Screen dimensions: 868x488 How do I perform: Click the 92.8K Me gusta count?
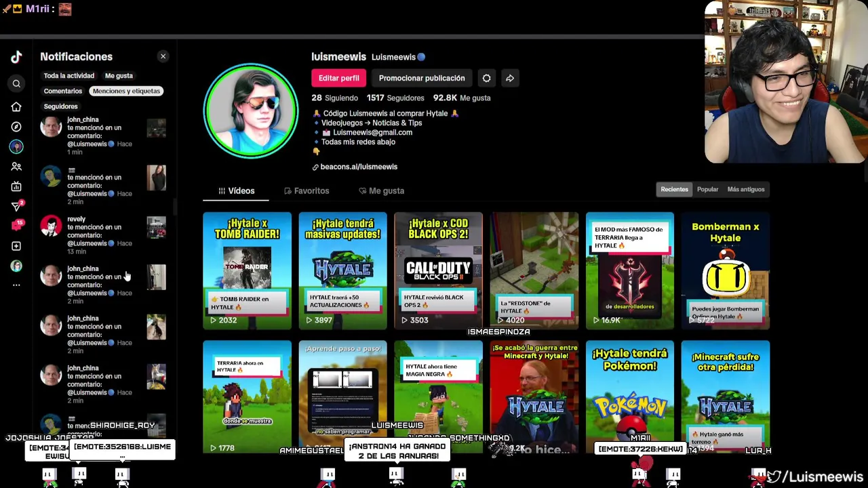[x=462, y=98]
